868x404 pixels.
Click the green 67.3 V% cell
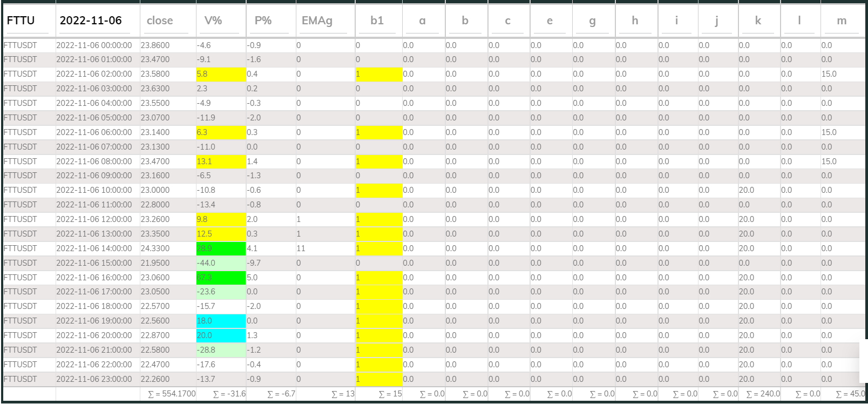click(221, 278)
